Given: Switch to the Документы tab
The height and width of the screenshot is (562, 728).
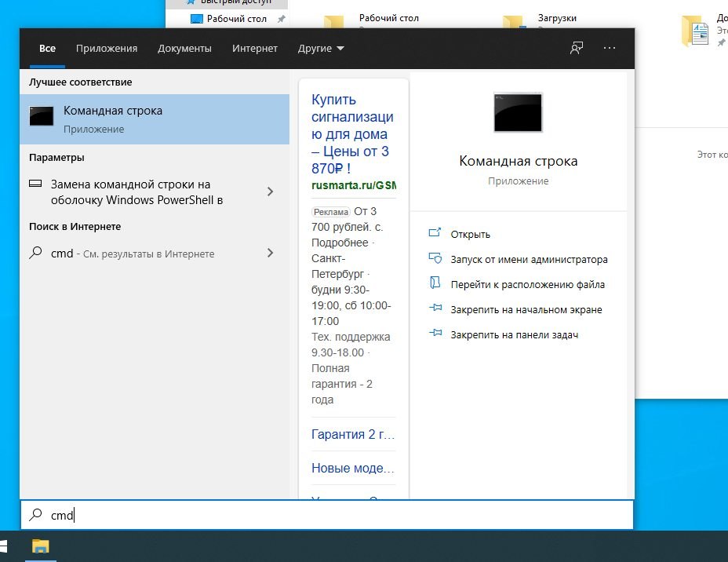Looking at the screenshot, I should (x=184, y=49).
